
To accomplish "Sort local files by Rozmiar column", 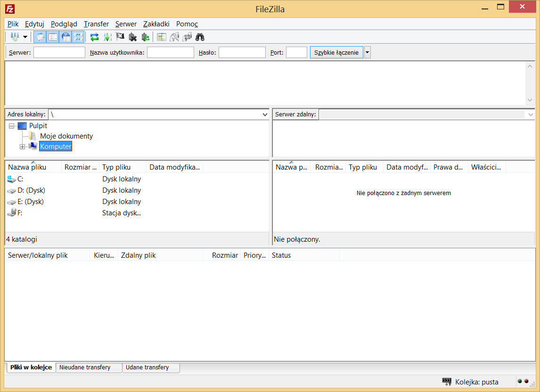I will click(81, 167).
